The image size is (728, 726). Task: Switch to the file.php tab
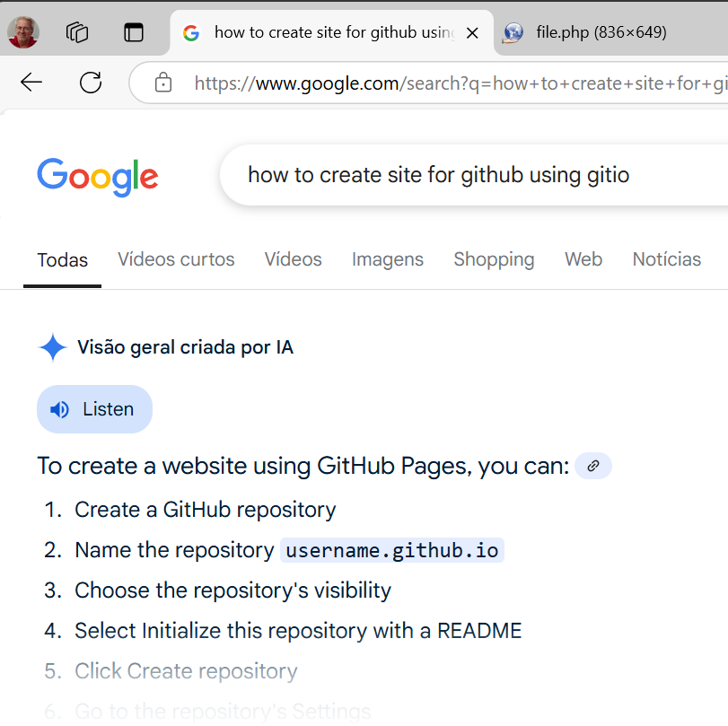coord(600,33)
